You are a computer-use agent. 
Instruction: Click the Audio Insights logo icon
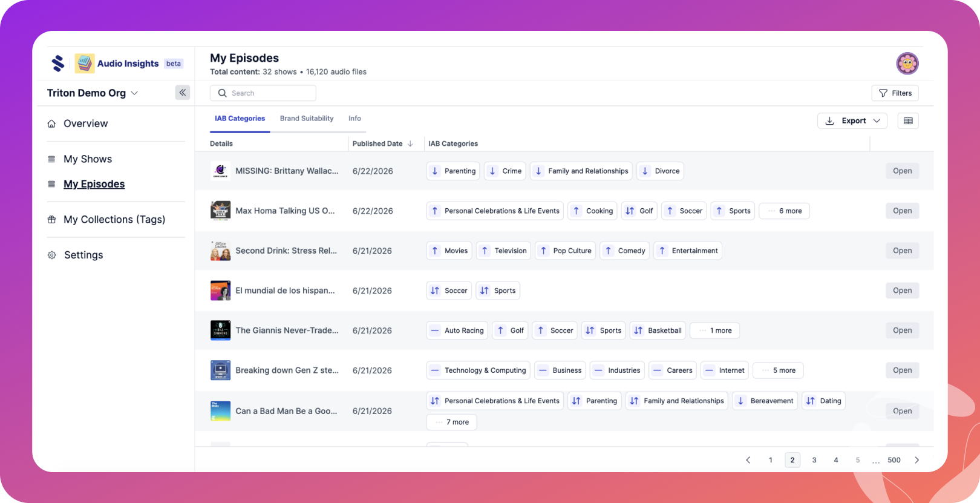[x=85, y=63]
